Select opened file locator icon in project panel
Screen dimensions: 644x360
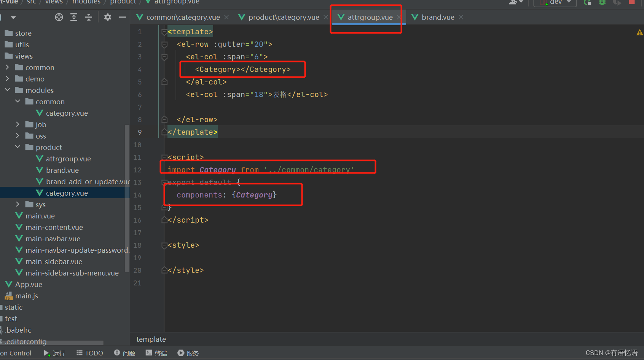[x=59, y=17]
